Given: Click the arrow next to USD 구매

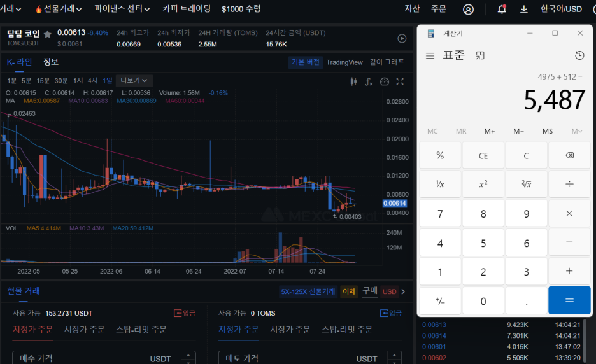Looking at the screenshot, I should (403, 292).
